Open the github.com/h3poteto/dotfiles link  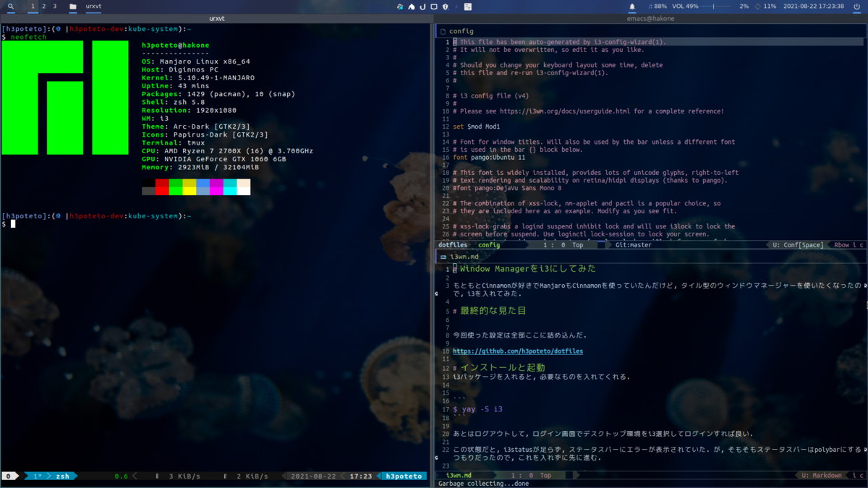(x=518, y=351)
